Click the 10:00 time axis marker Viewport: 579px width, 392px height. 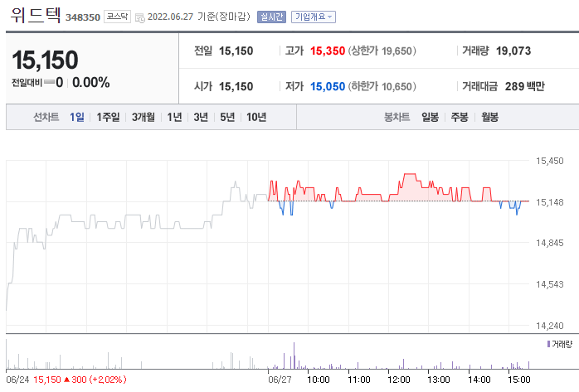(319, 380)
